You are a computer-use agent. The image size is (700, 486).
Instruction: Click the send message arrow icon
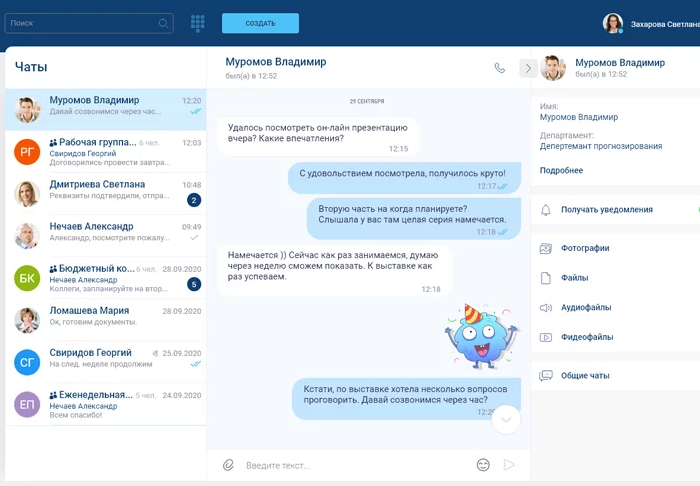click(509, 465)
